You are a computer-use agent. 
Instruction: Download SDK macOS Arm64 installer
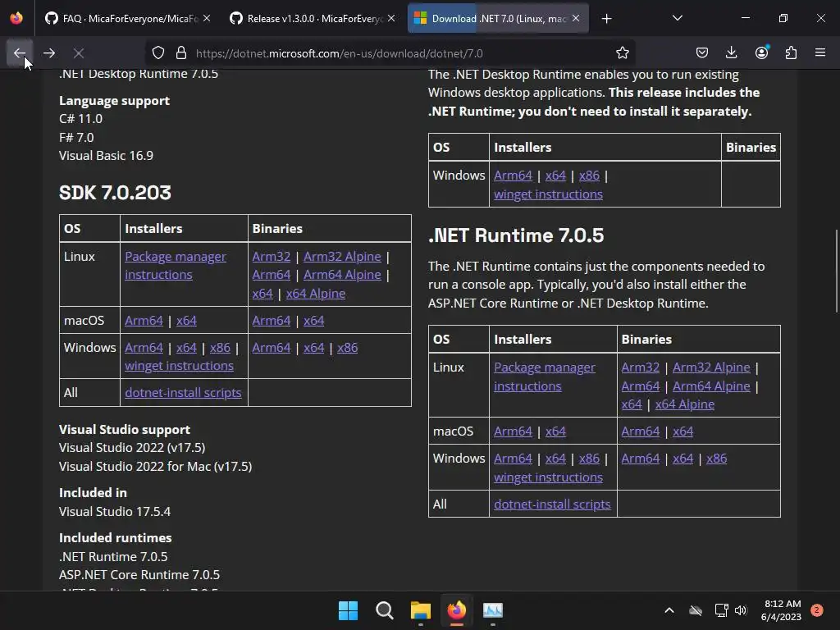tap(144, 321)
